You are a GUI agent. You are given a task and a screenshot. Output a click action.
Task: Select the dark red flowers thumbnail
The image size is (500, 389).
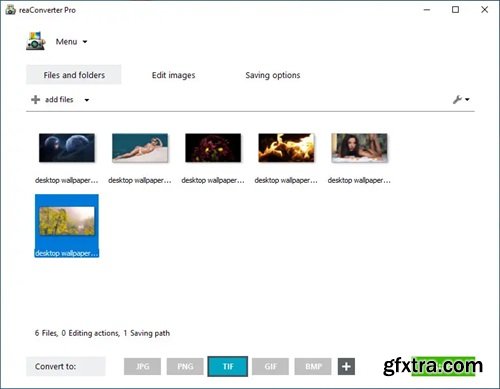pos(213,148)
